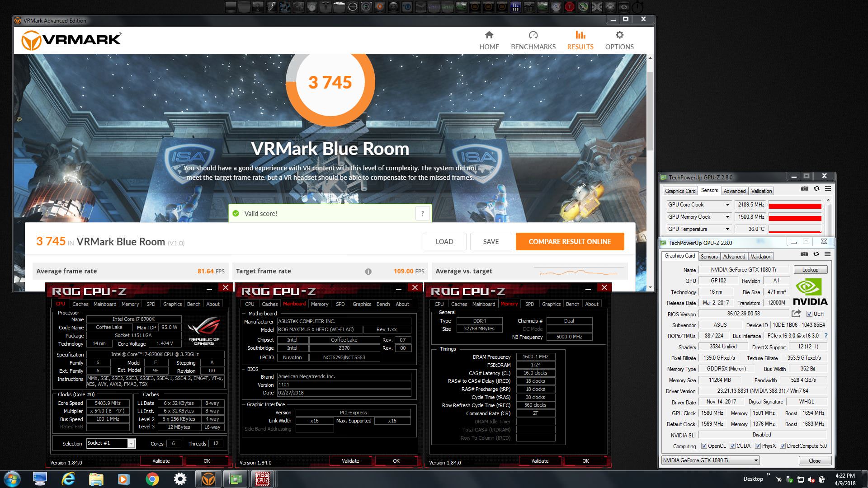Click target frame rate info icon
This screenshot has height=488, width=868.
tap(368, 272)
